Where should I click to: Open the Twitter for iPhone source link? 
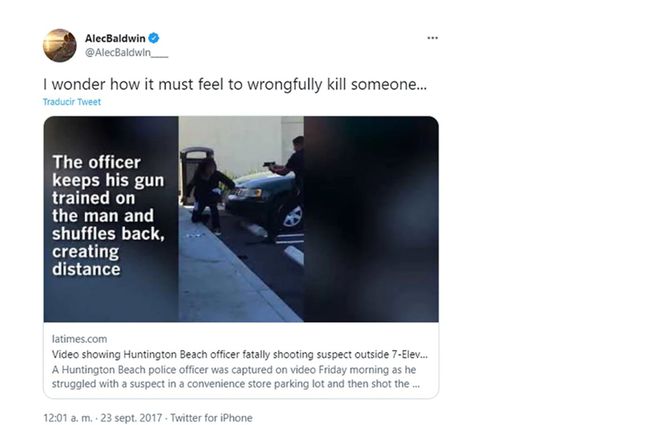(x=211, y=417)
